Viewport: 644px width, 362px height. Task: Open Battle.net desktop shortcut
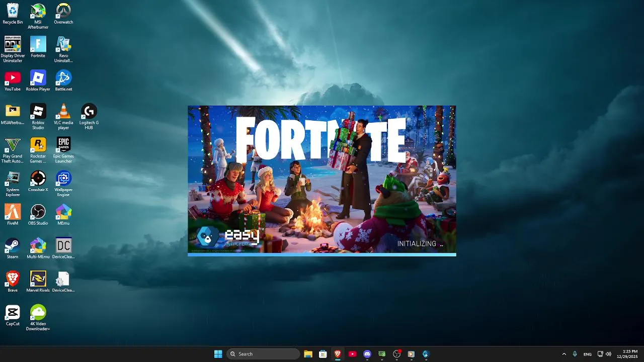(63, 80)
